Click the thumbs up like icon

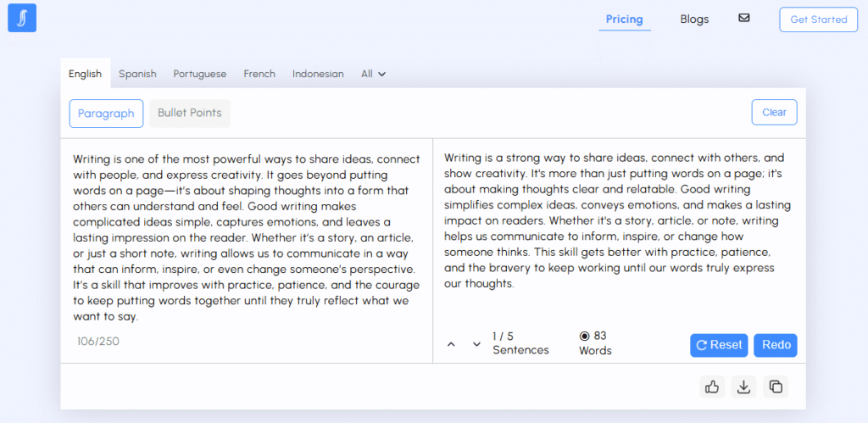[x=712, y=387]
